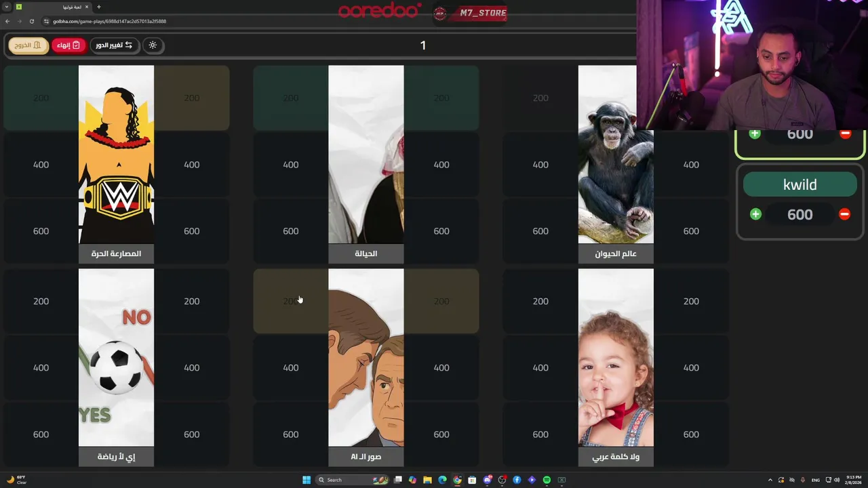Pick 600 right of the ولا كلمة عربي category

coord(691,434)
